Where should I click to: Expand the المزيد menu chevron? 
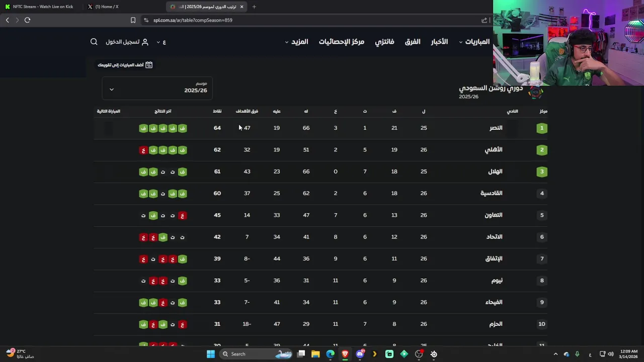click(x=287, y=42)
